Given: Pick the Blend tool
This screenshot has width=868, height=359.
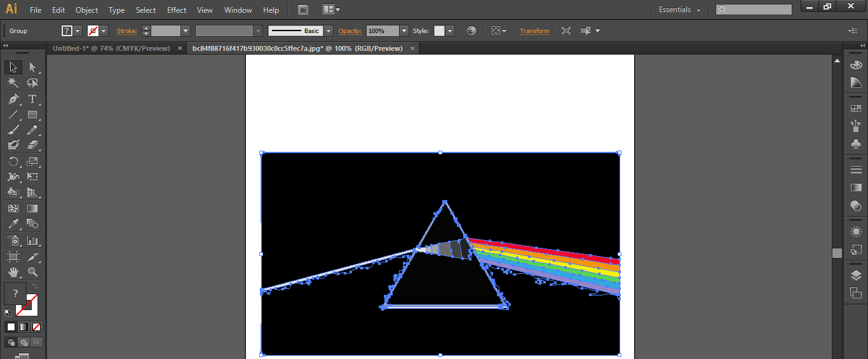Looking at the screenshot, I should click(x=32, y=224).
